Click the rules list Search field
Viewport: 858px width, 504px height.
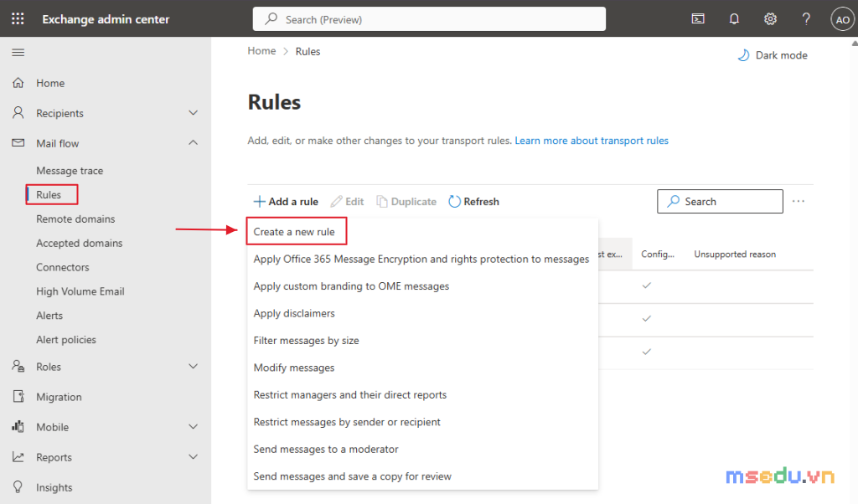pos(720,201)
